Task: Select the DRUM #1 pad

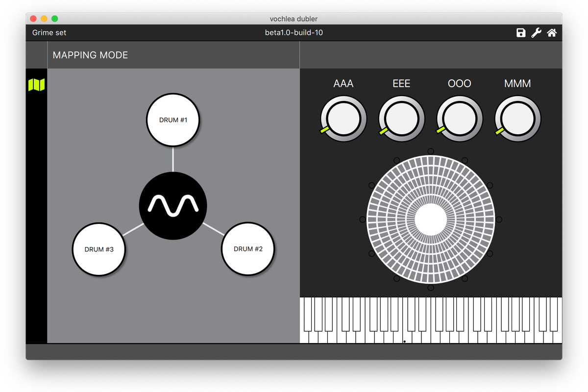Action: click(173, 120)
